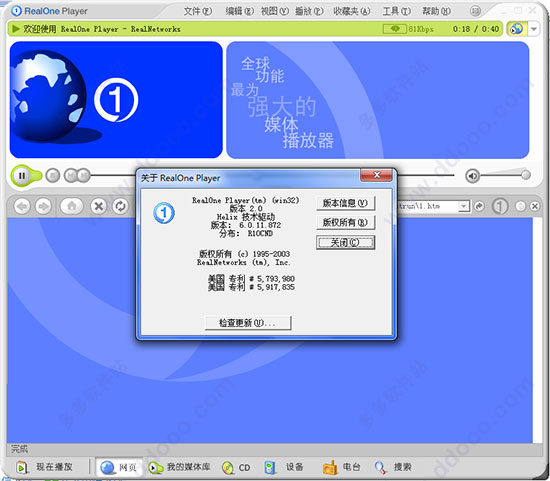Click the go arrow beside address bar
The image size is (550, 481).
(479, 206)
